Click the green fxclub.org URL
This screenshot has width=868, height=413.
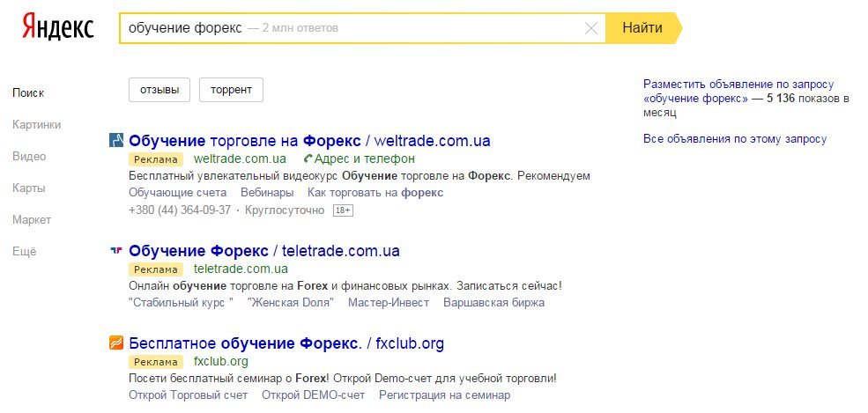tap(221, 362)
